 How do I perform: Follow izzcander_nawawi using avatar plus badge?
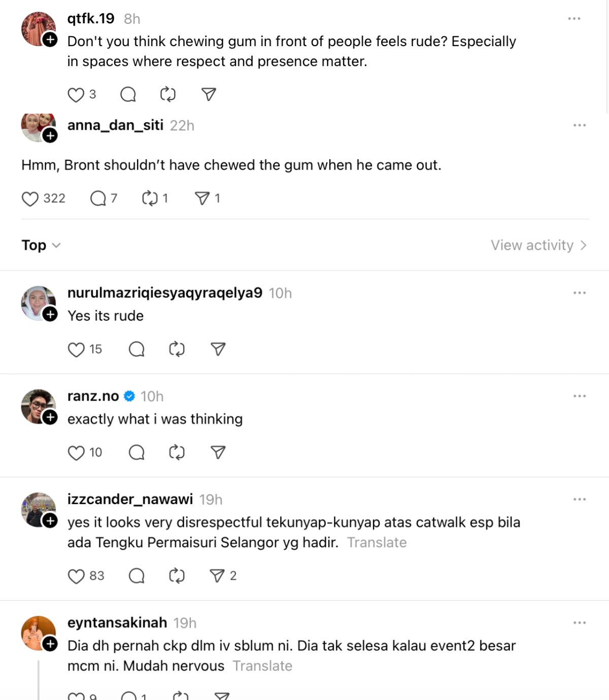coord(50,520)
